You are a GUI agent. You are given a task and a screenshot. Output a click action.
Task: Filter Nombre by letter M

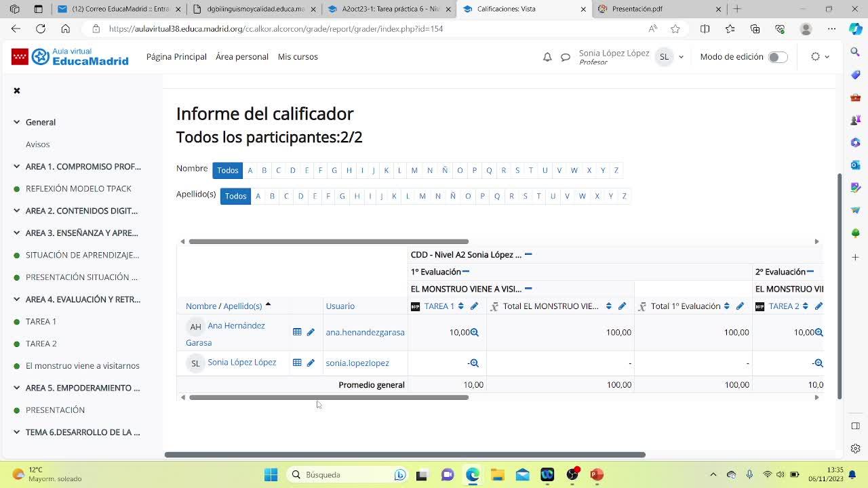414,170
